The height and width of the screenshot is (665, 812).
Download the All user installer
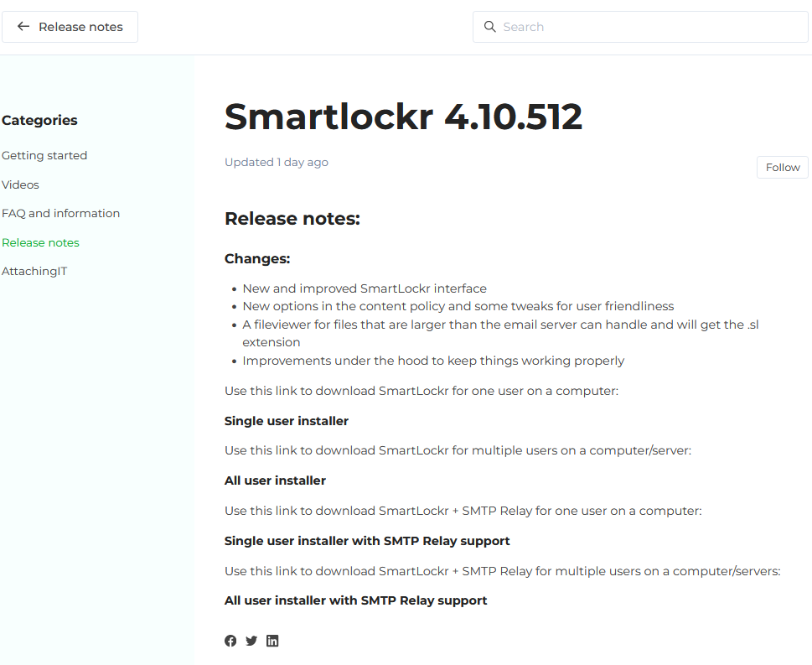pyautogui.click(x=275, y=481)
